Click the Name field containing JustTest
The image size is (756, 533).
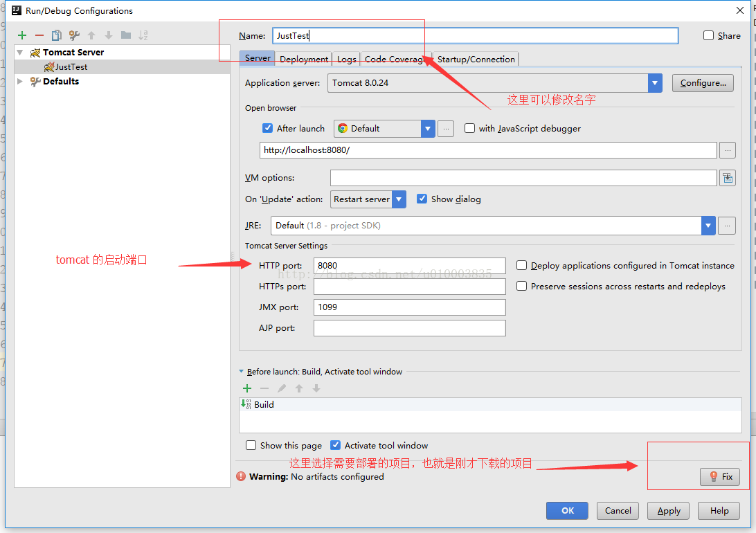[476, 36]
